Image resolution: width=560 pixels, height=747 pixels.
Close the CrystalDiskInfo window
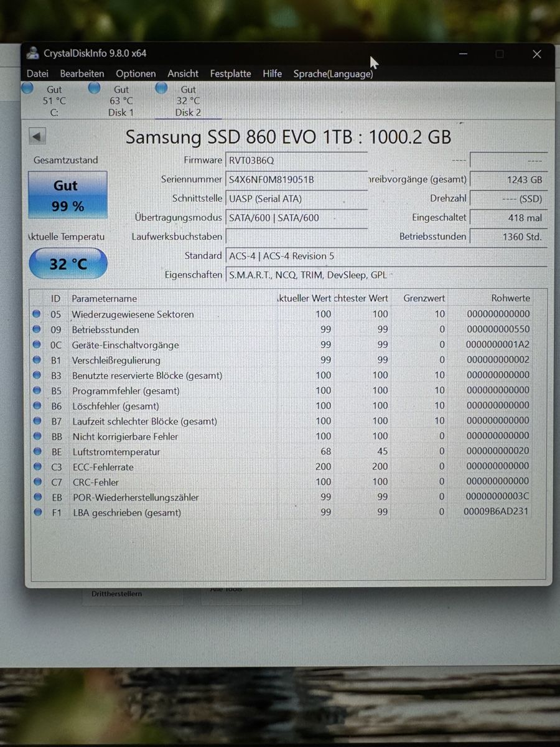[x=536, y=54]
